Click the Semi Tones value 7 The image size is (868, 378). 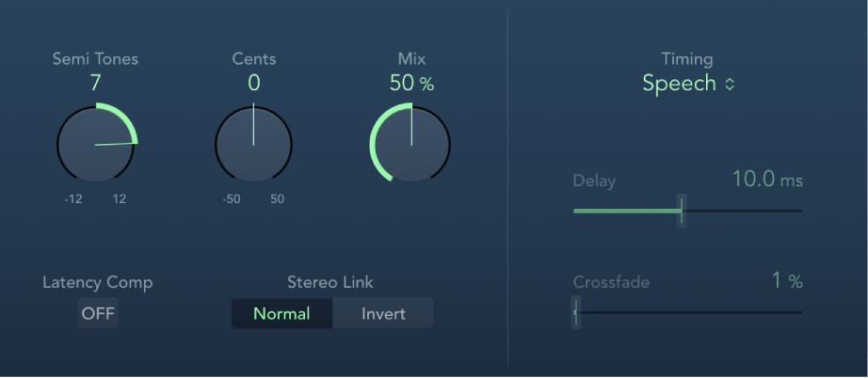click(95, 83)
